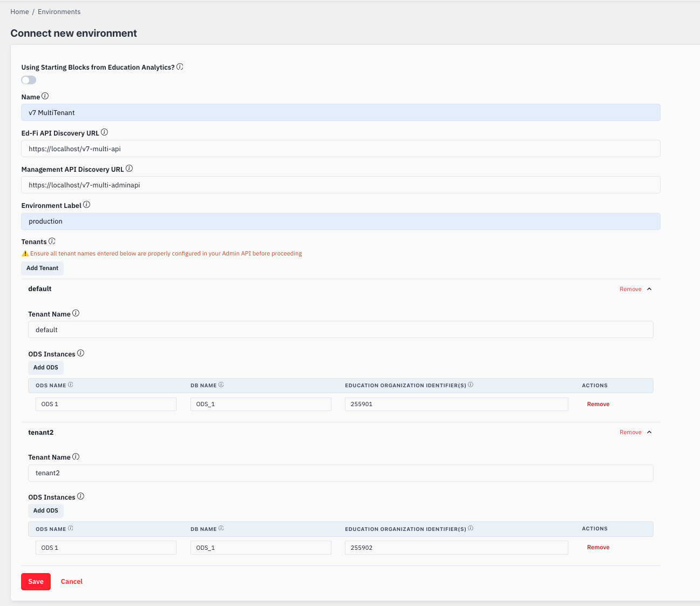Open Home breadcrumb link
This screenshot has width=700, height=606.
click(x=19, y=12)
